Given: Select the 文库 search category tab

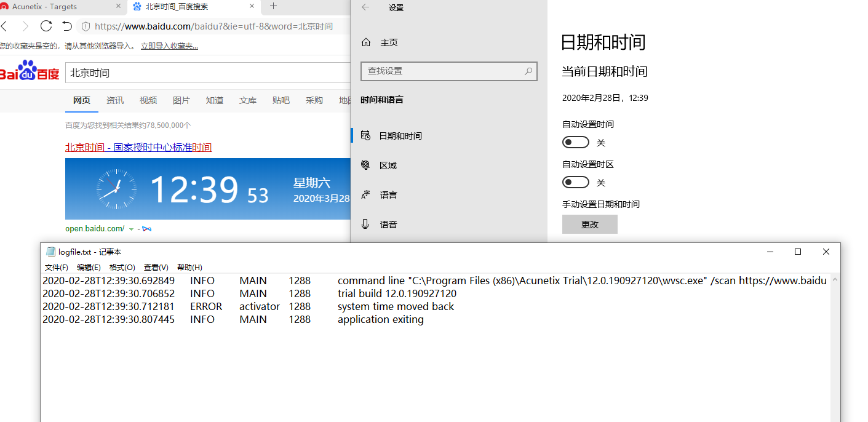Looking at the screenshot, I should coord(248,100).
